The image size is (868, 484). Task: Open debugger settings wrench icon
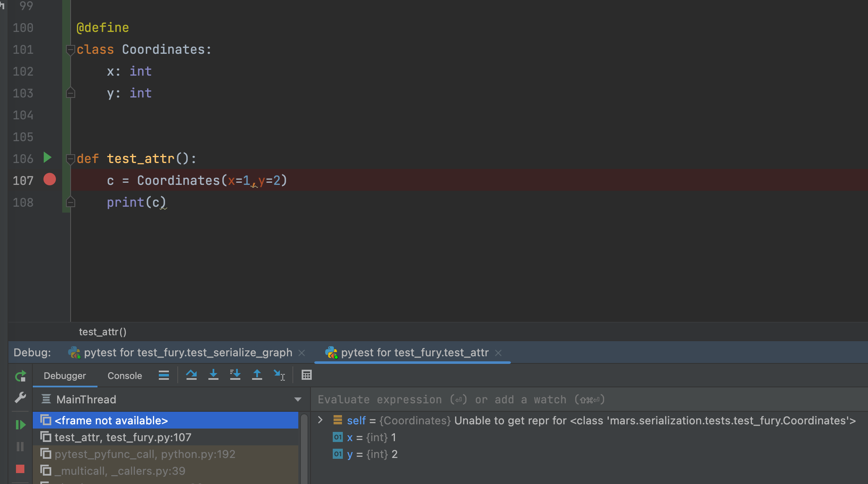pyautogui.click(x=20, y=397)
